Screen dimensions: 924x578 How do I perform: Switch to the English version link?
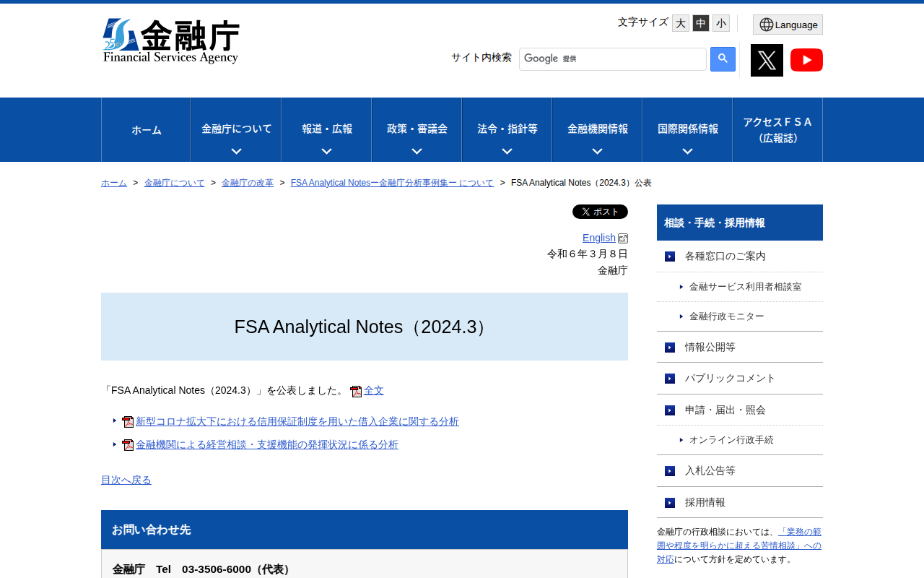point(599,238)
